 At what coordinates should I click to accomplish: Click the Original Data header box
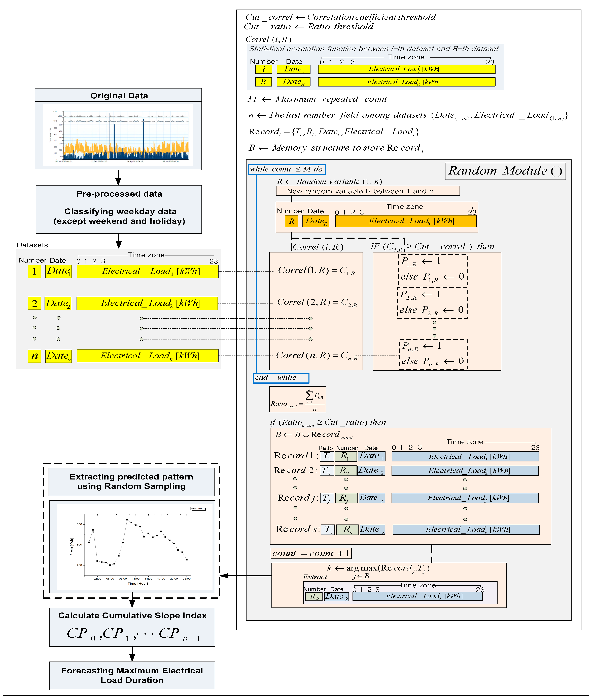(118, 95)
